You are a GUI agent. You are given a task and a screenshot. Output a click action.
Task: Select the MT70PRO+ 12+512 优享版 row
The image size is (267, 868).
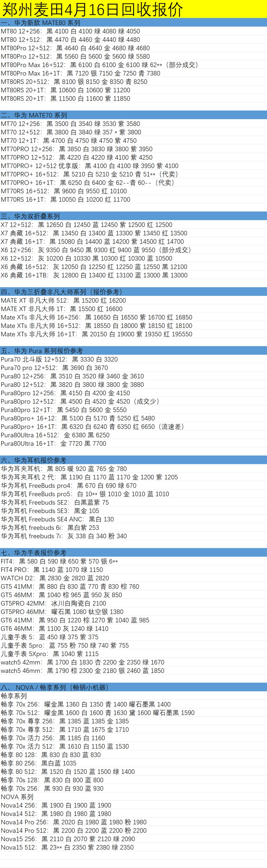[x=133, y=166]
